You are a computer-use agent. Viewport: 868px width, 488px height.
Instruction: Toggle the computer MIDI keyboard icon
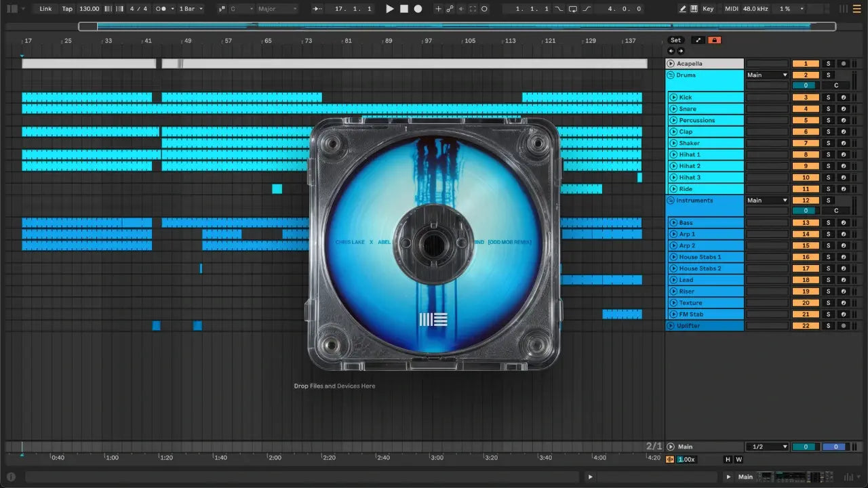coord(694,9)
